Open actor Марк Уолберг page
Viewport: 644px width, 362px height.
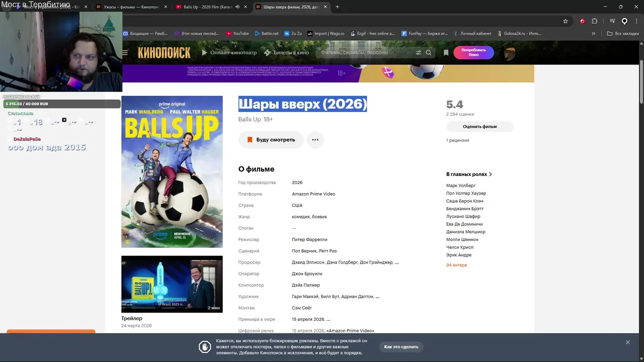point(461,186)
